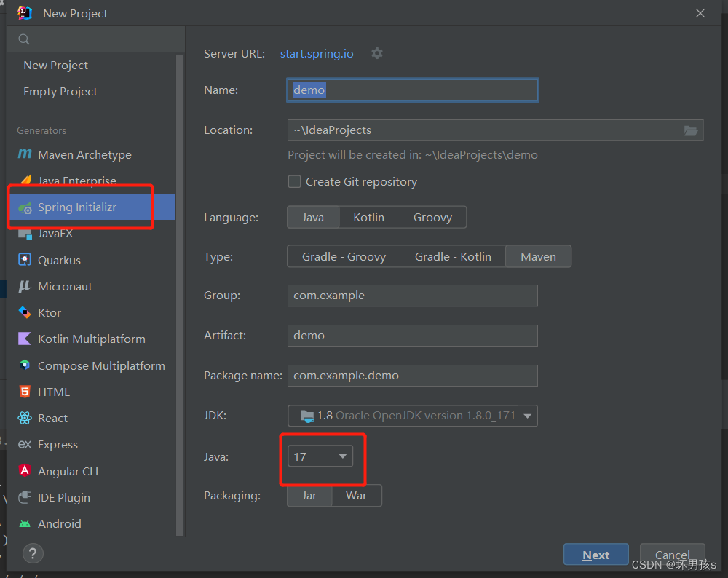Enable Create Git repository checkbox
Viewport: 728px width, 578px height.
[294, 181]
